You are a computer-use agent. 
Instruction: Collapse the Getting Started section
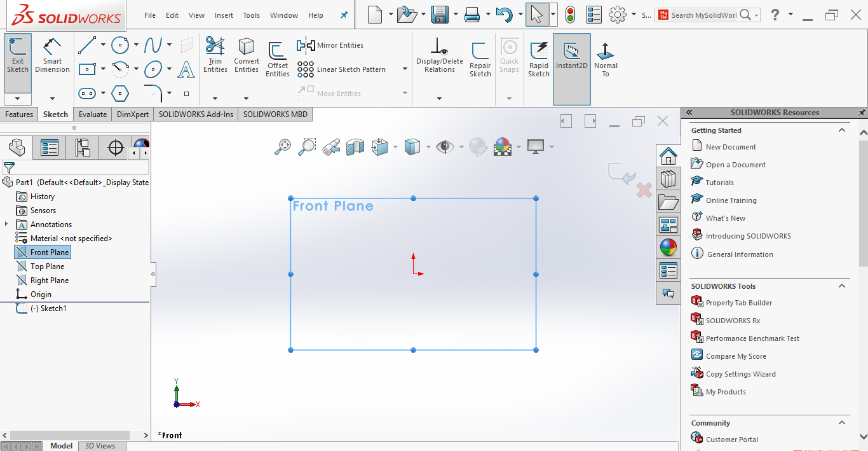point(842,130)
